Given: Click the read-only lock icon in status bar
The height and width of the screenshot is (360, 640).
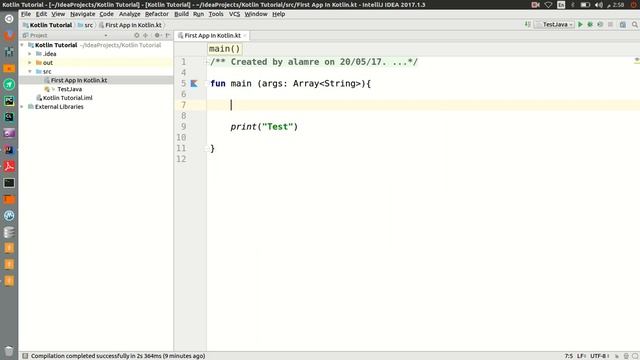Looking at the screenshot, I should pyautogui.click(x=617, y=356).
